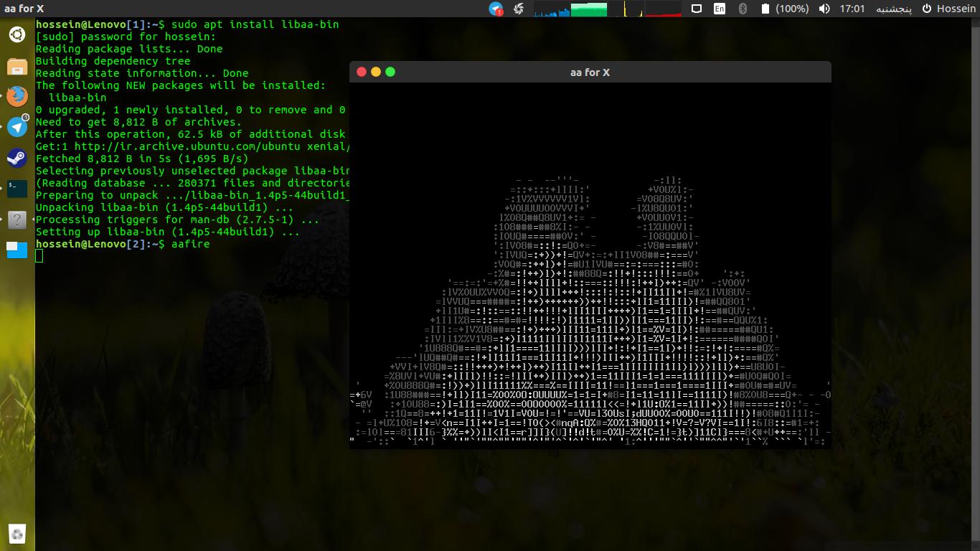980x551 pixels.
Task: Maximize the aa for X window
Action: [390, 72]
